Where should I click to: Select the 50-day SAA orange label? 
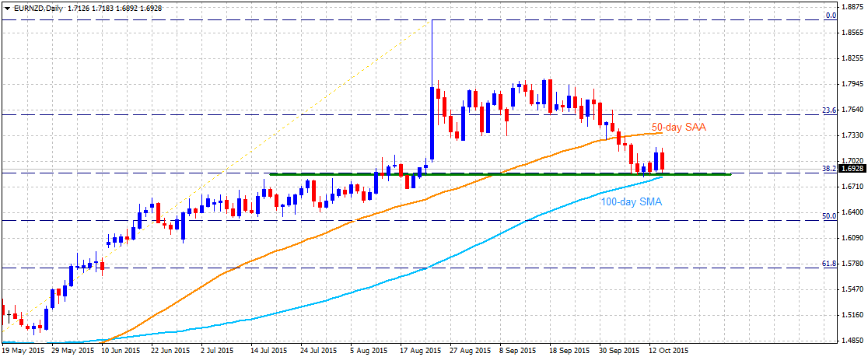[x=679, y=127]
